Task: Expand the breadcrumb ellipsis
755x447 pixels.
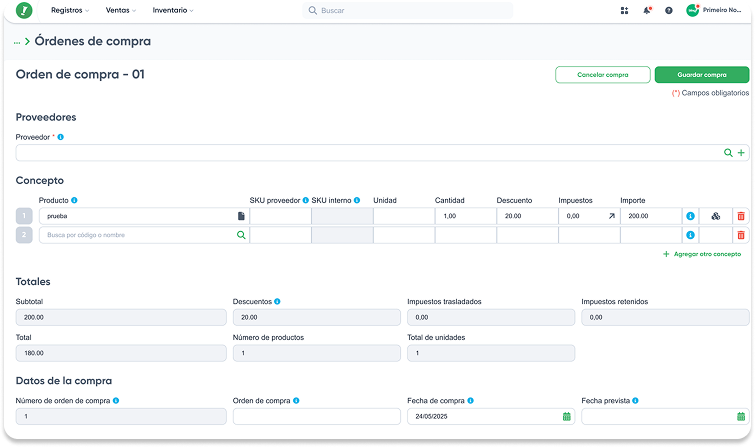Action: point(17,42)
